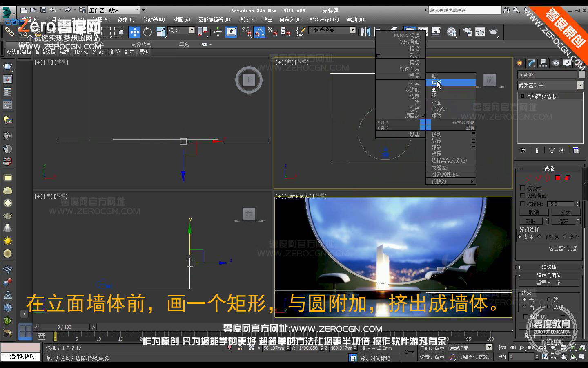588x368 pixels.
Task: Click the 自动关键点 button
Action: coord(432,348)
